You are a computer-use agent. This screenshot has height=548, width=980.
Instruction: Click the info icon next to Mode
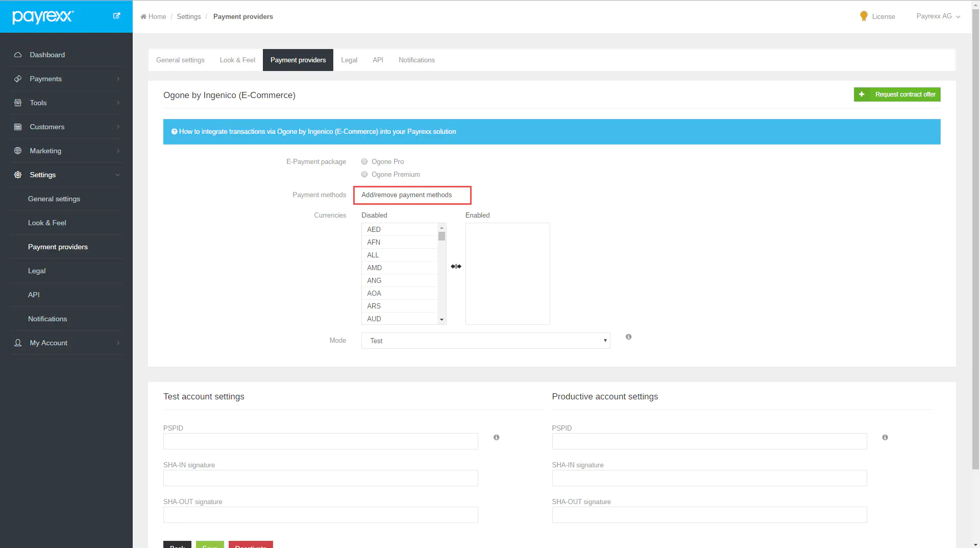pyautogui.click(x=628, y=337)
